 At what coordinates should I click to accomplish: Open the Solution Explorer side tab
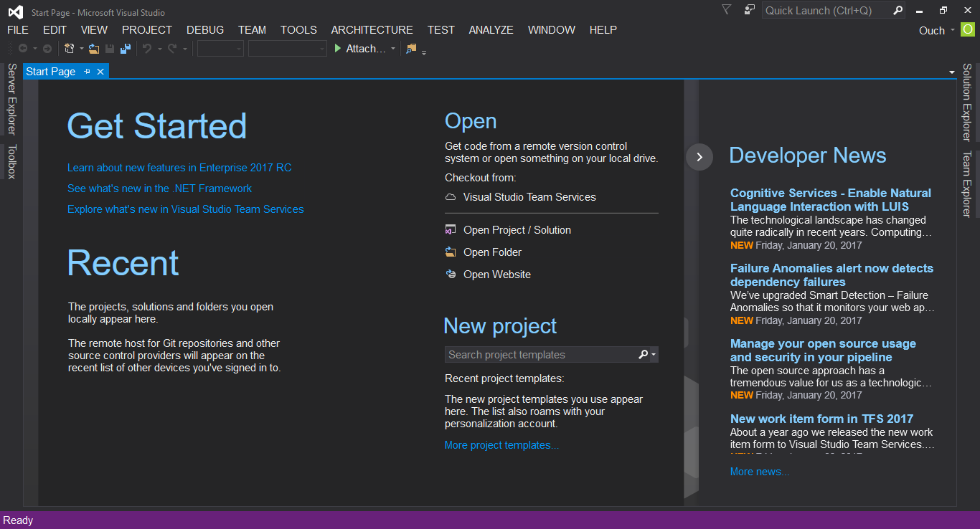(967, 103)
